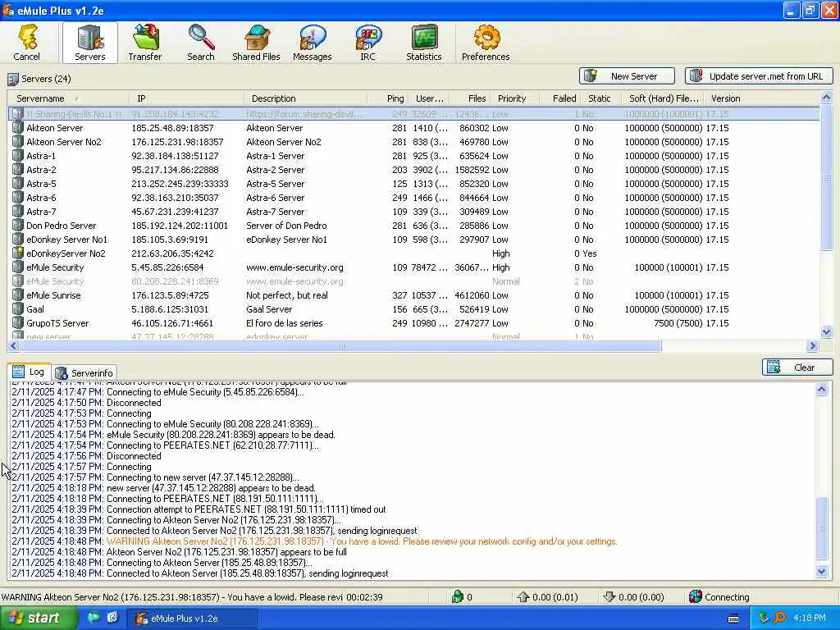The width and height of the screenshot is (840, 630).
Task: Open the IRC chat
Action: (x=368, y=43)
